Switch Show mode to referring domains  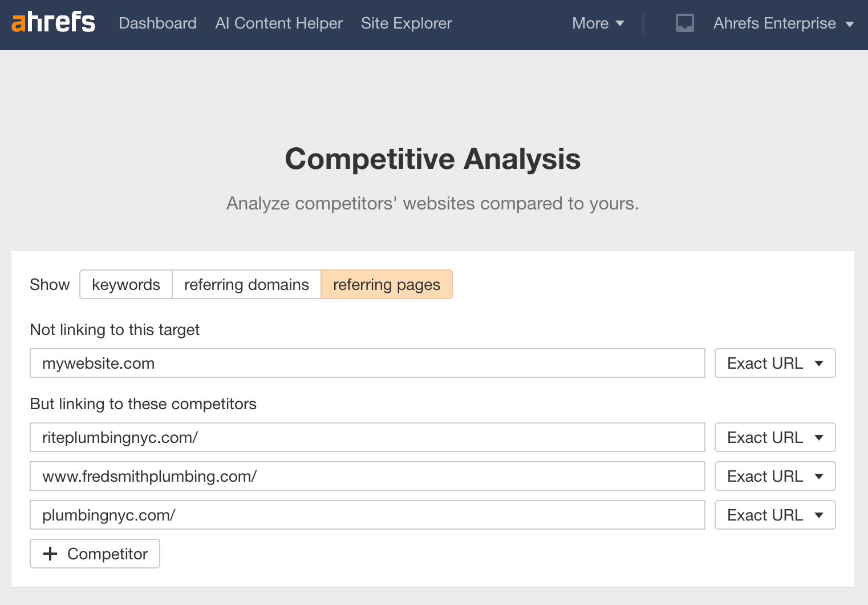tap(246, 284)
